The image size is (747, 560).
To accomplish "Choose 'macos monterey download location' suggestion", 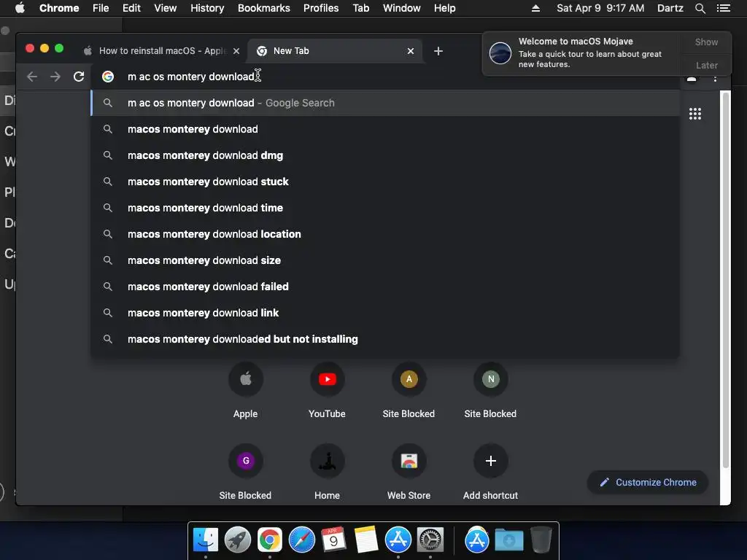I will (x=385, y=234).
